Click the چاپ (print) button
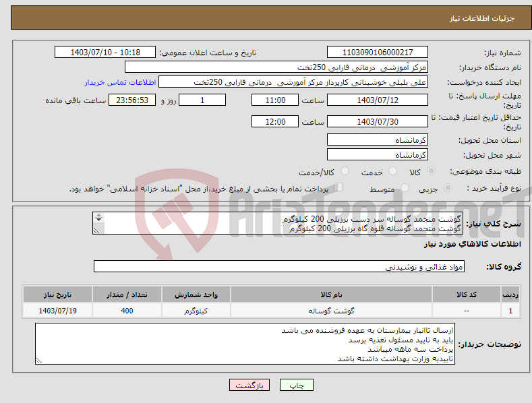Image resolution: width=532 pixels, height=403 pixels. 296,385
